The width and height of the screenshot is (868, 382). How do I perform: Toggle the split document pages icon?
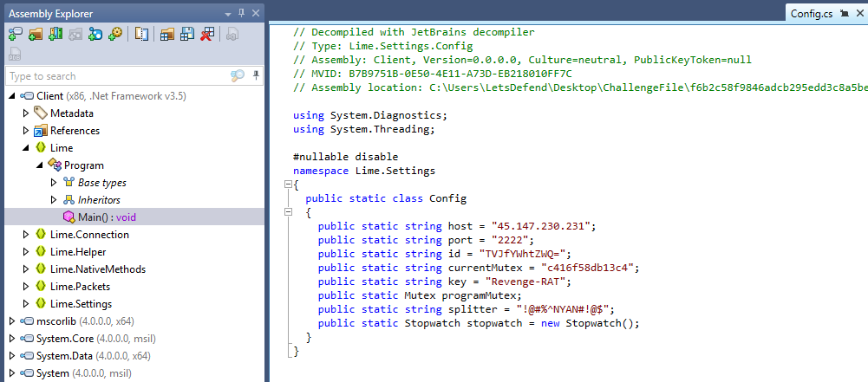[141, 35]
